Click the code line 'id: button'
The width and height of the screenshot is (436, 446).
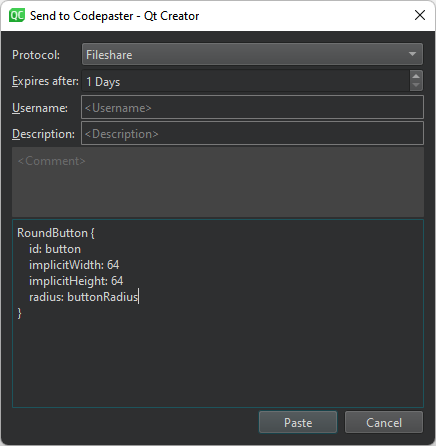[55, 249]
